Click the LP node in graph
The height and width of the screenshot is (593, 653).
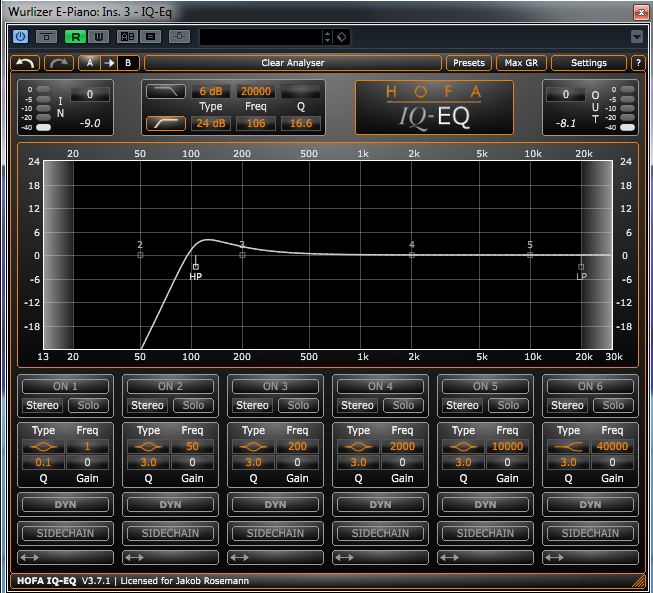[581, 267]
